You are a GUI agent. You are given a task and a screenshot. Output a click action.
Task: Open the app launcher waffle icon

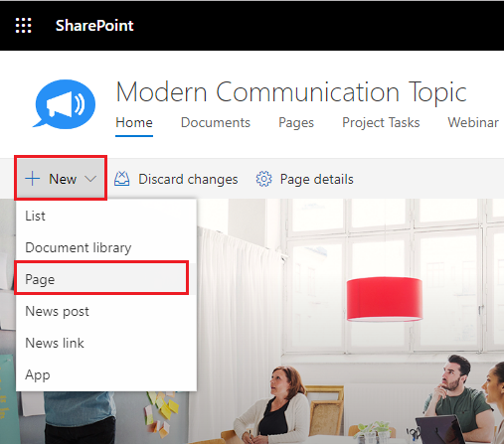24,26
